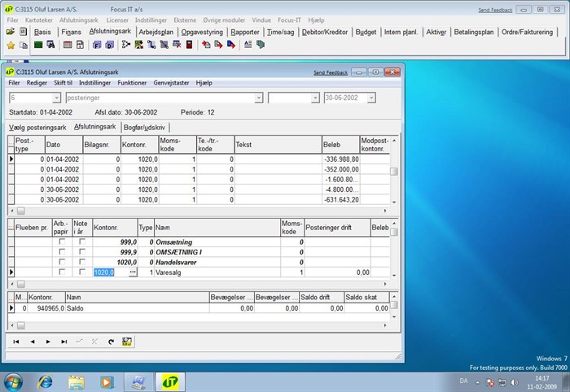Open Genvejstaster menu

click(171, 83)
